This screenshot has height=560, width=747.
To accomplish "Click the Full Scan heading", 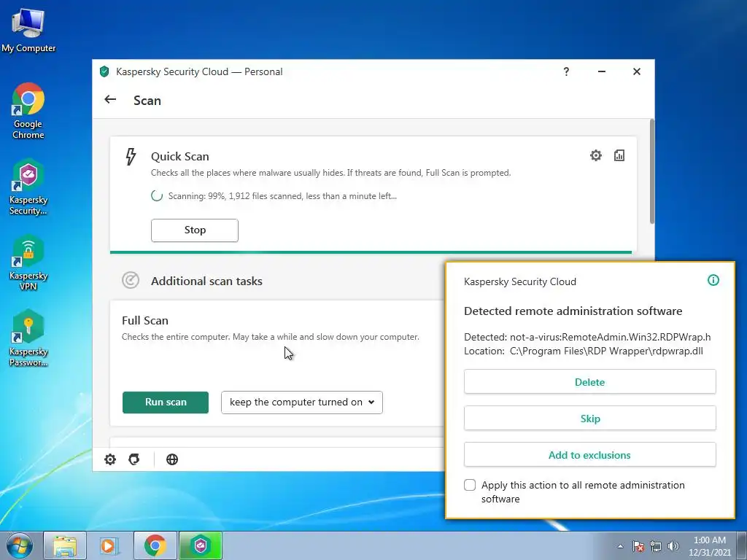I will [x=145, y=321].
